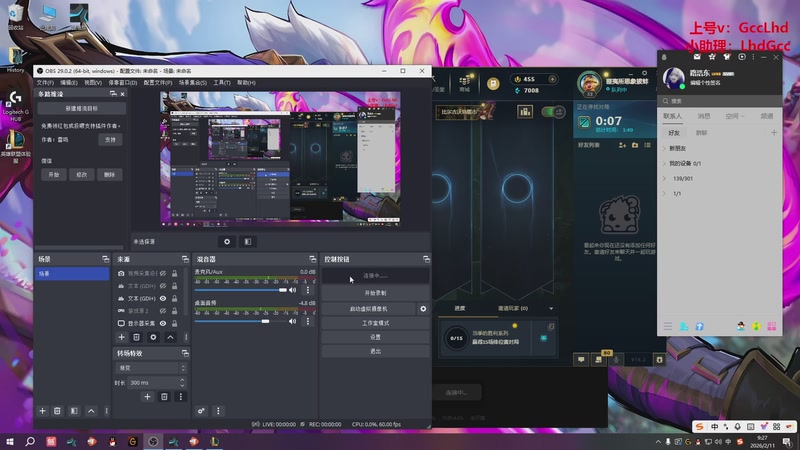Screen dimensions: 800x450
Task: Open mail icon in QQ window title bar
Action: click(x=697, y=57)
